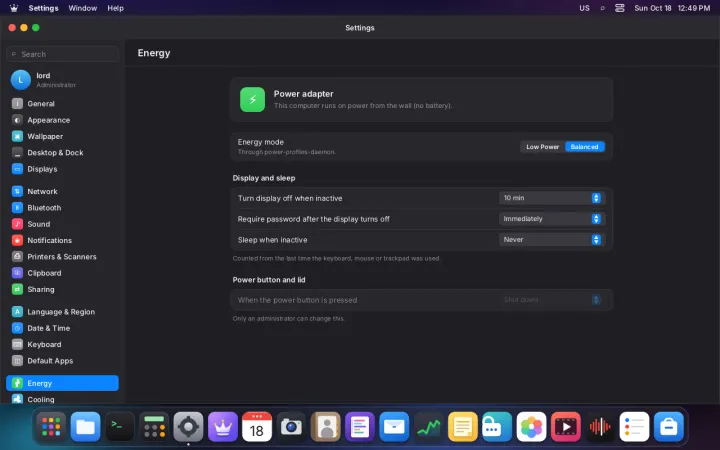Viewport: 720px width, 450px height.
Task: Open the power button action dropdown
Action: 551,300
